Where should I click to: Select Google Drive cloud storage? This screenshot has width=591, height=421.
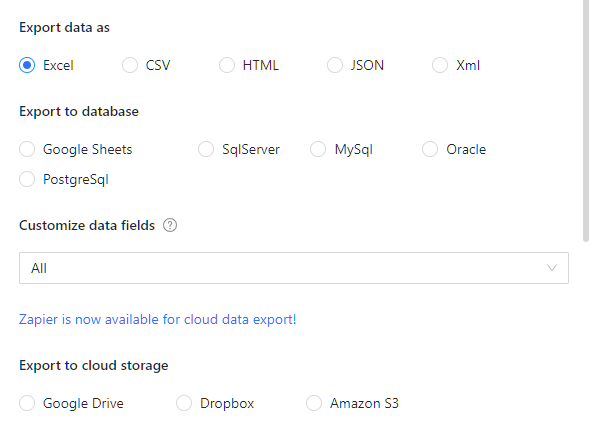(27, 403)
